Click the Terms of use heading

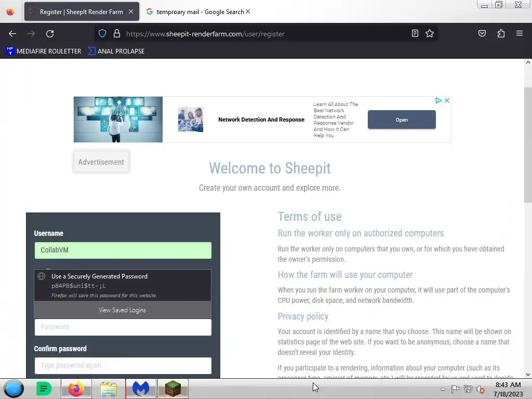(x=310, y=217)
